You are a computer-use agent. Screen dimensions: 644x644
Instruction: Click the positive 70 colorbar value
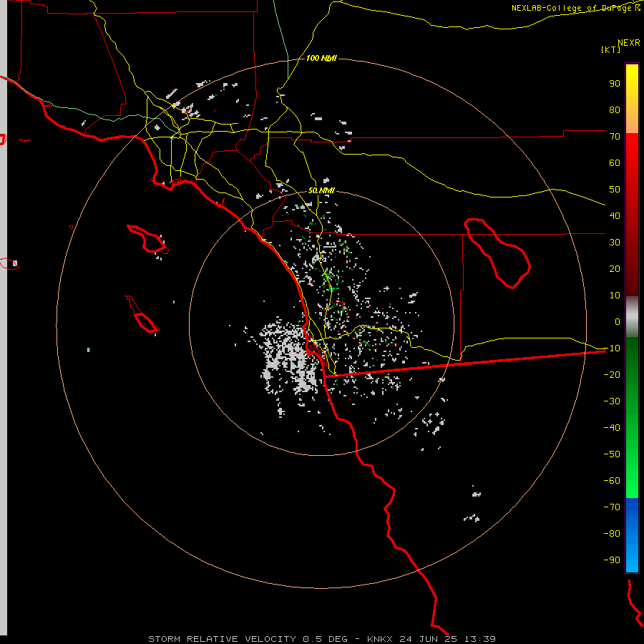(615, 137)
